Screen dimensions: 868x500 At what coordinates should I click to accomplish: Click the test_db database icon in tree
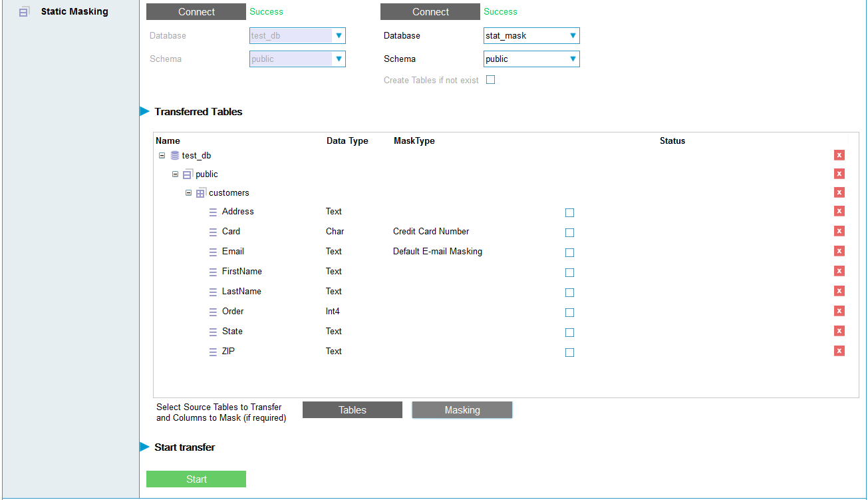[x=175, y=156]
